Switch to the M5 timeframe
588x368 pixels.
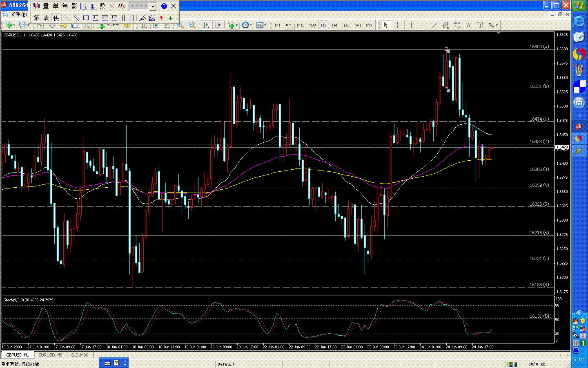tap(289, 25)
